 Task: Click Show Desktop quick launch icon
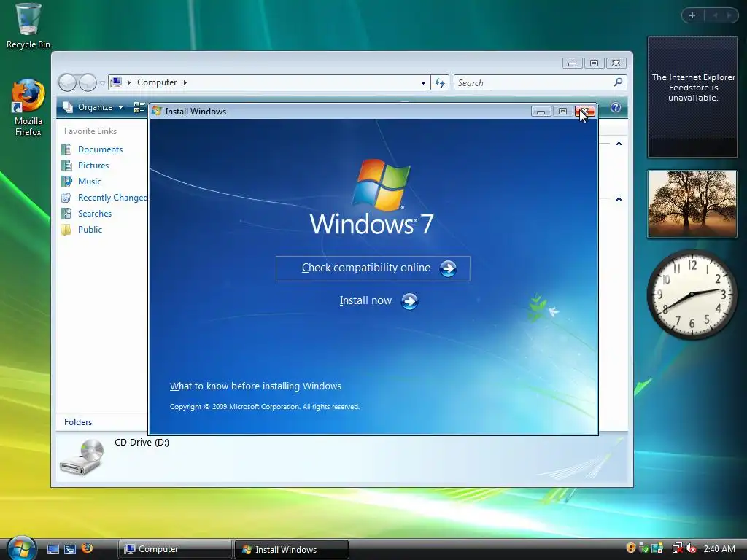click(x=53, y=549)
